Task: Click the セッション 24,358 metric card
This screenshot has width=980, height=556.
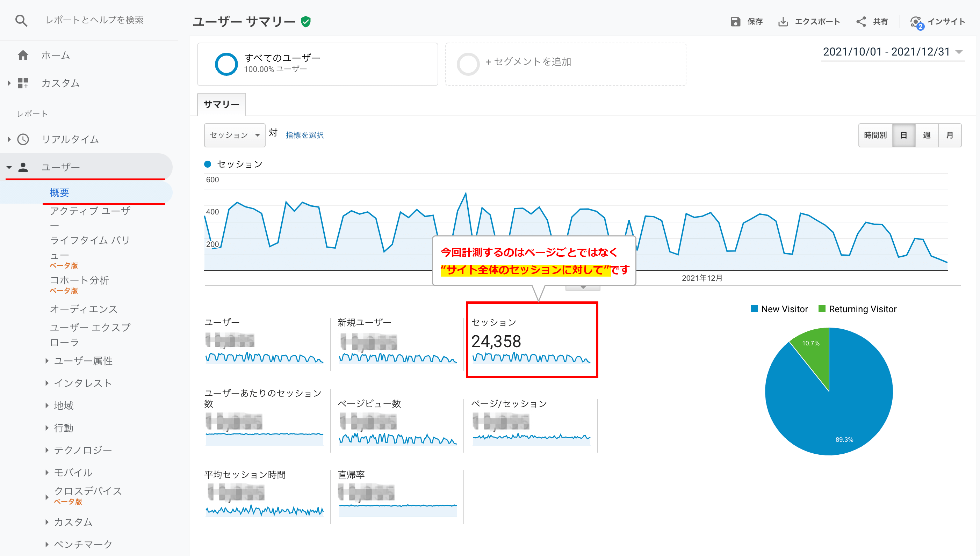Action: (532, 340)
